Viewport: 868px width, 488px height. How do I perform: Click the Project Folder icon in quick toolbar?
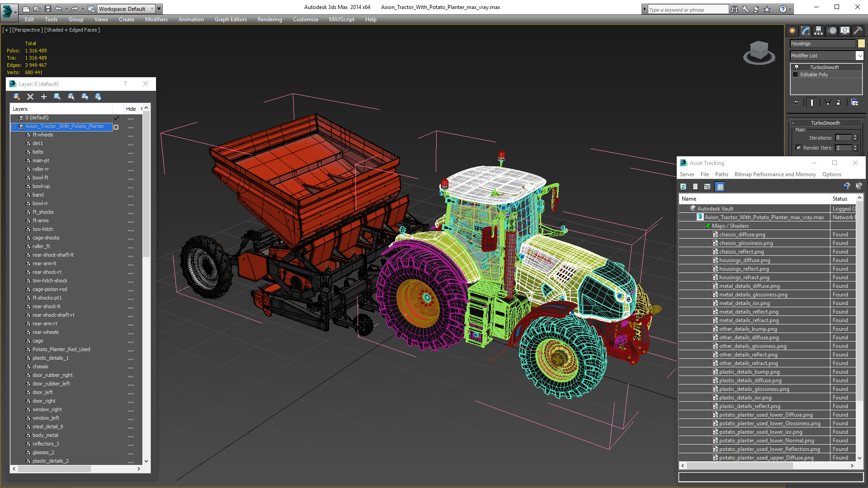pos(91,9)
